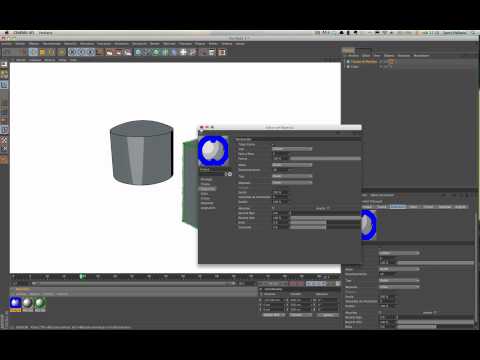Select the gray sphere material thumbnail

point(28,303)
